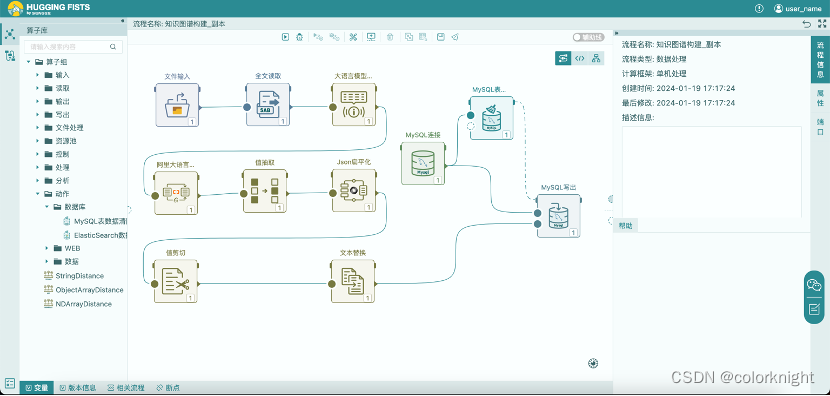
Task: Click the feedback note floating icon
Action: coord(814,309)
